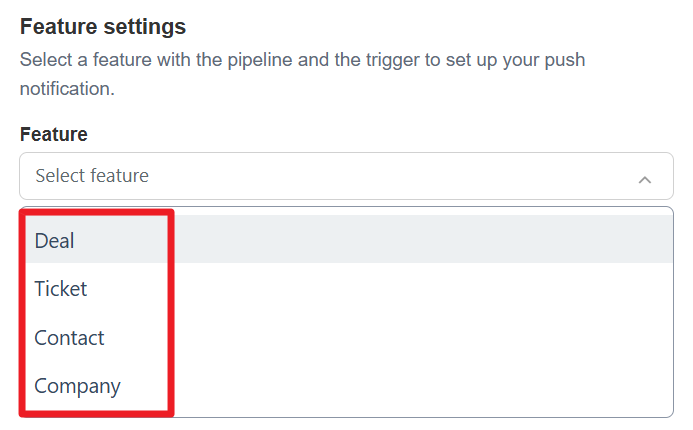Click the Feature field label
The width and height of the screenshot is (693, 430).
[53, 134]
